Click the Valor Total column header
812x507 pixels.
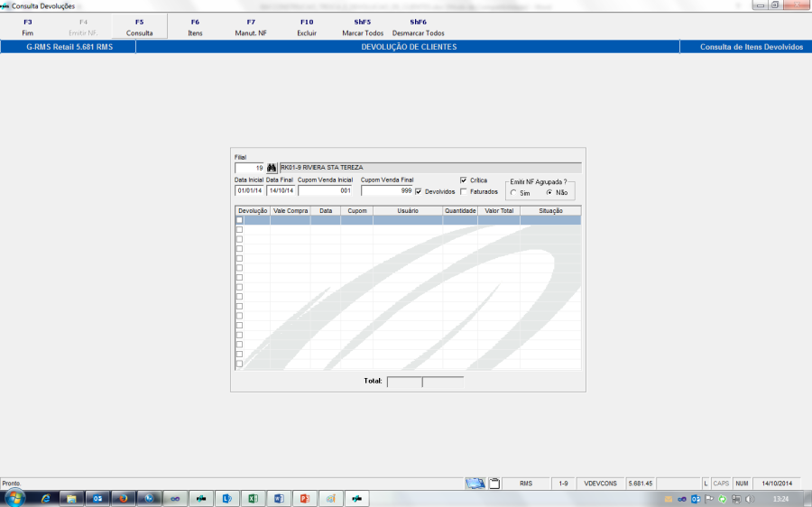coord(499,211)
